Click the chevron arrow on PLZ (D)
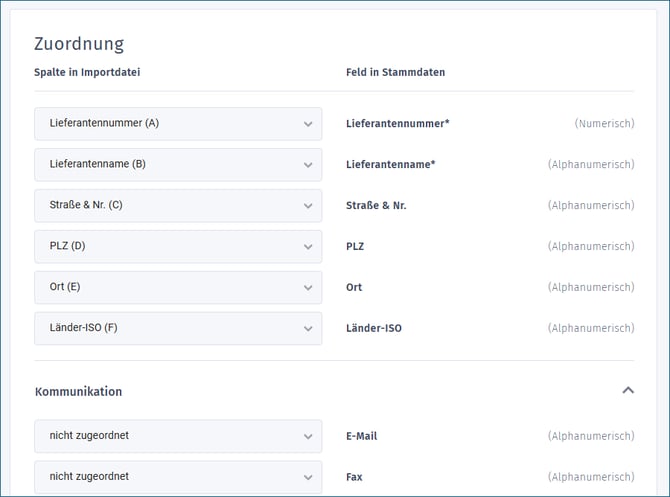The height and width of the screenshot is (497, 670). click(x=308, y=247)
